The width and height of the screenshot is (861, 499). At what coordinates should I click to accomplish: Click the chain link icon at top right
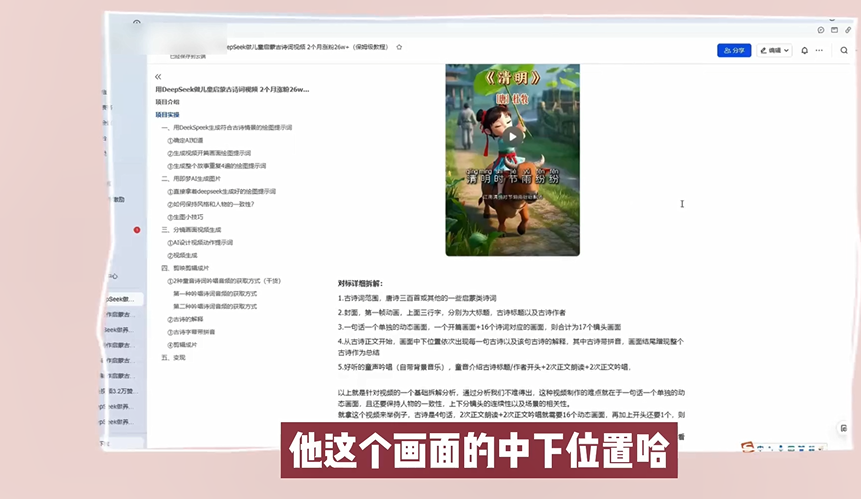848,30
